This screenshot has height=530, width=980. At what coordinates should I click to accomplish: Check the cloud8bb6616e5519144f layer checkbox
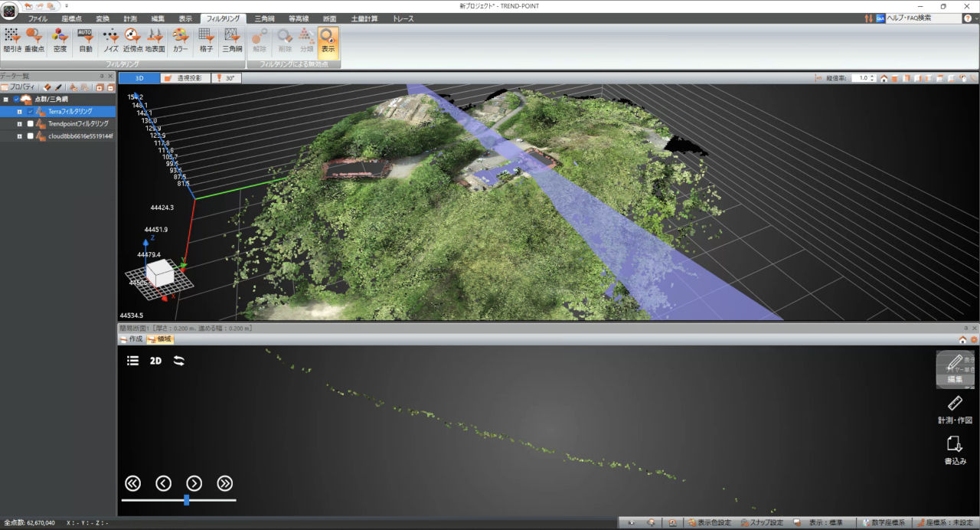tap(31, 136)
